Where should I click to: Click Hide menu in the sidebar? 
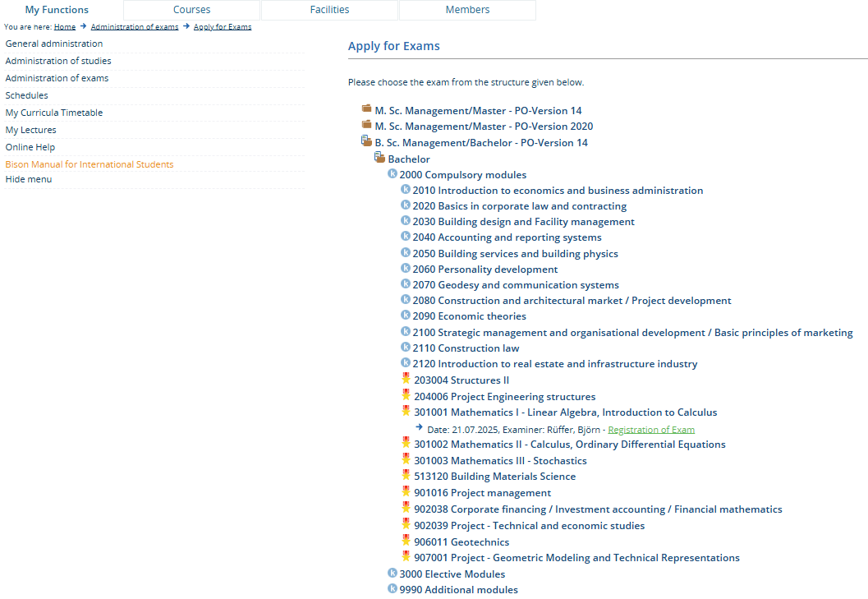29,179
